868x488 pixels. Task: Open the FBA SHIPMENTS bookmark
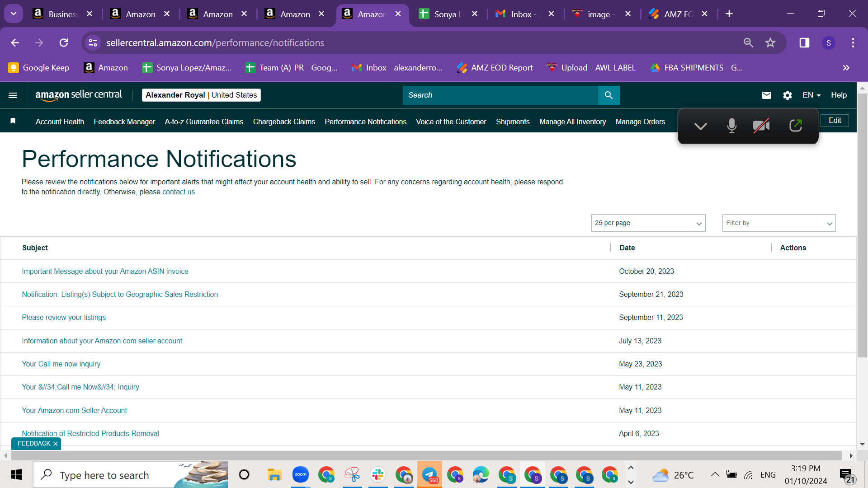[697, 68]
